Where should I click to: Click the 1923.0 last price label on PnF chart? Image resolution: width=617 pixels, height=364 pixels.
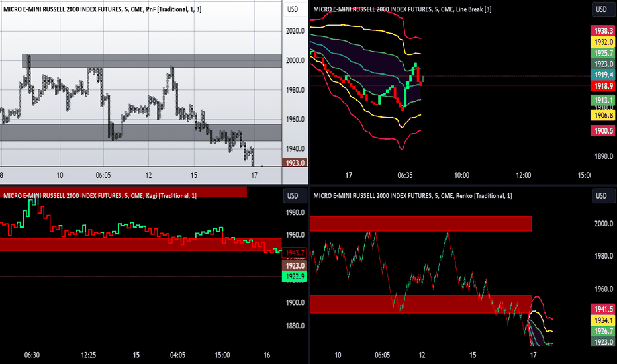point(295,163)
